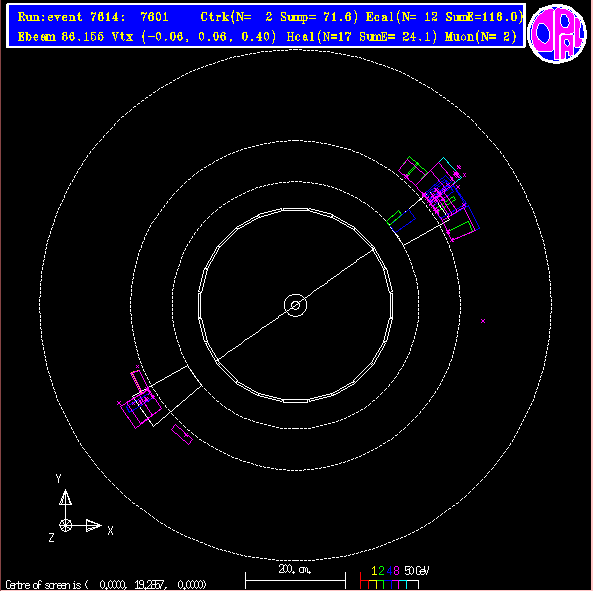Click the Z-axis circle of the coordinate indicator
593x591 pixels.
65,525
